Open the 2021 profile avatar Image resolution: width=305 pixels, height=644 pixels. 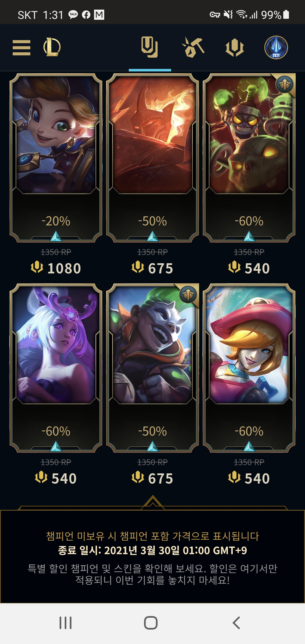[x=276, y=47]
